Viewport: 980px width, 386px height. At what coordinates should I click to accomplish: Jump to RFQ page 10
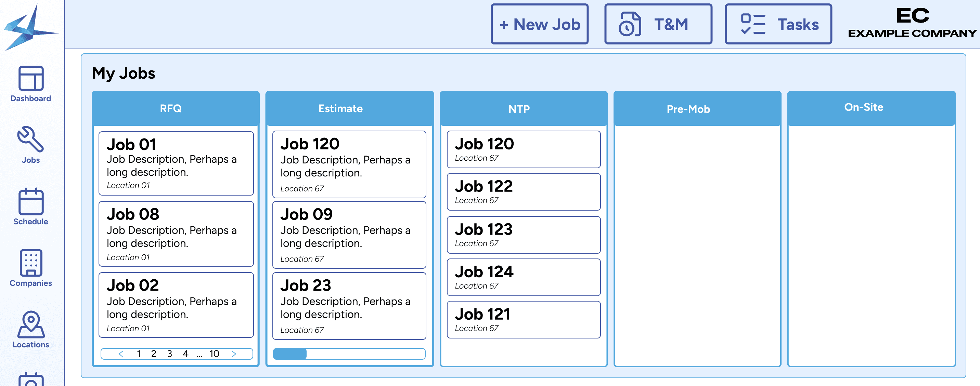pos(214,354)
